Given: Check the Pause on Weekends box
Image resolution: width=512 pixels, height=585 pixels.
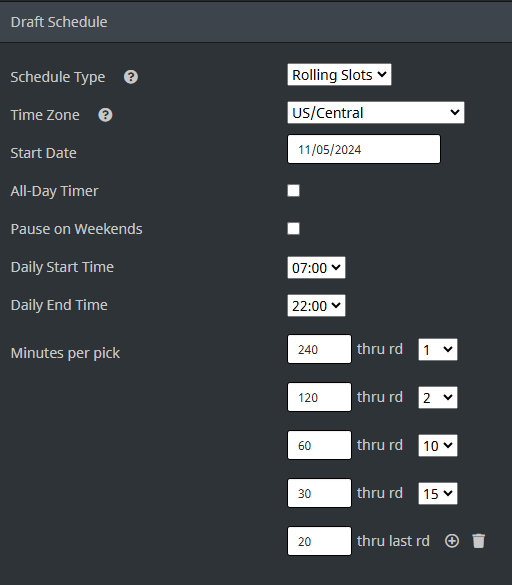Looking at the screenshot, I should (x=293, y=229).
